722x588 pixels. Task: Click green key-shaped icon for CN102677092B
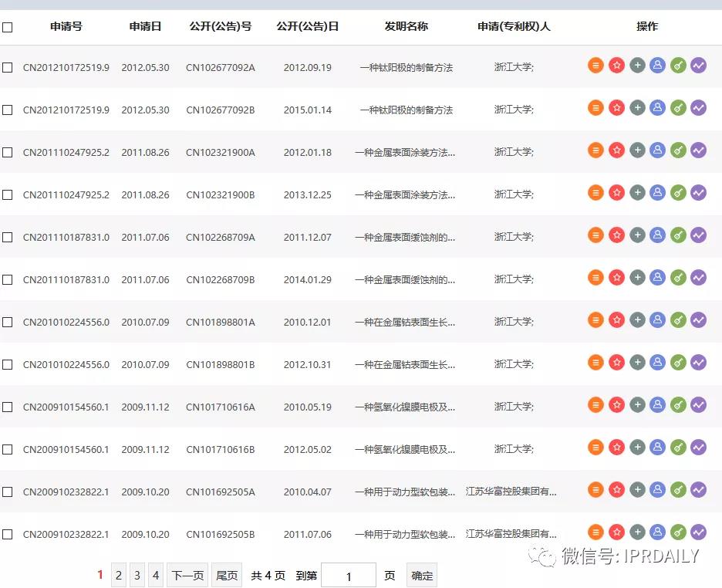pyautogui.click(x=678, y=108)
